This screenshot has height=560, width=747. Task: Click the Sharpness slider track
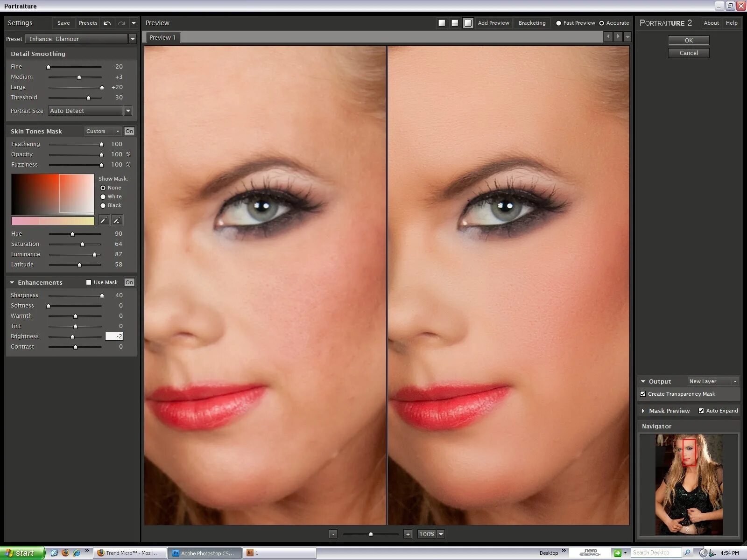[x=75, y=295]
